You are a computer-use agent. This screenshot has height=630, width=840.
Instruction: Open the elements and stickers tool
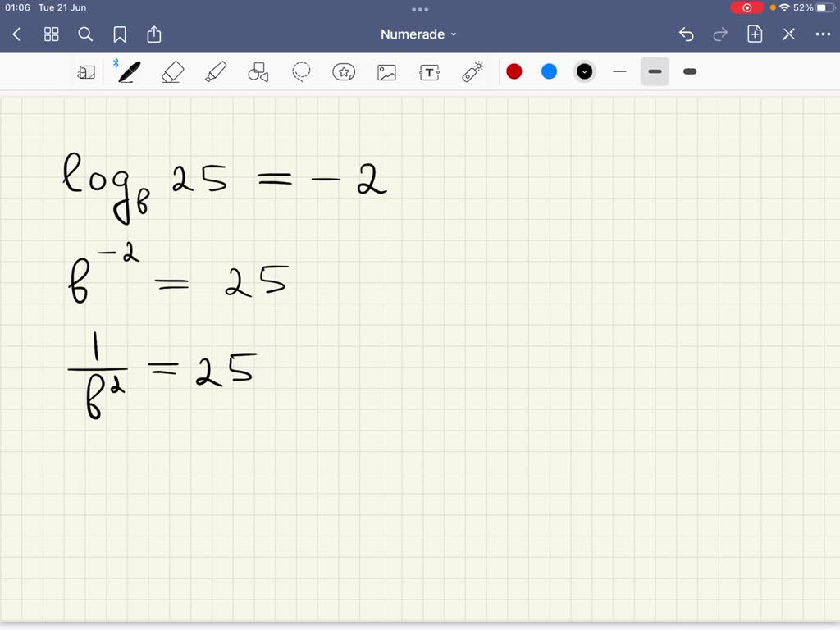344,72
